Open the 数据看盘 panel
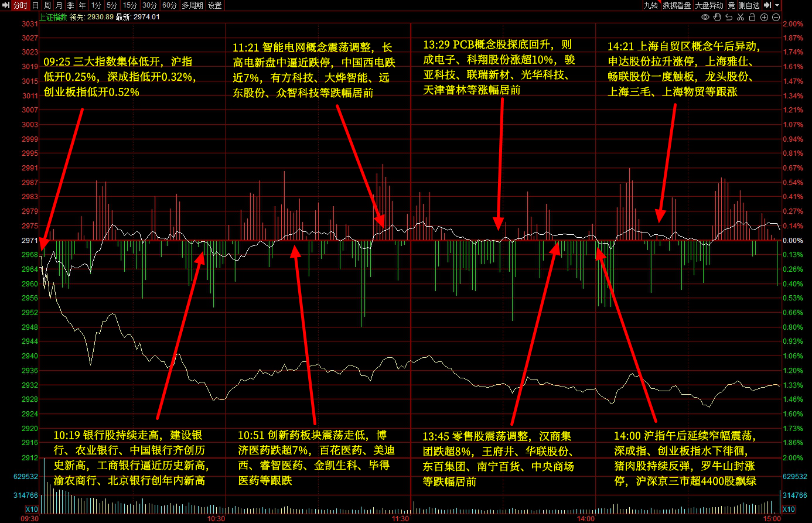 coord(677,5)
